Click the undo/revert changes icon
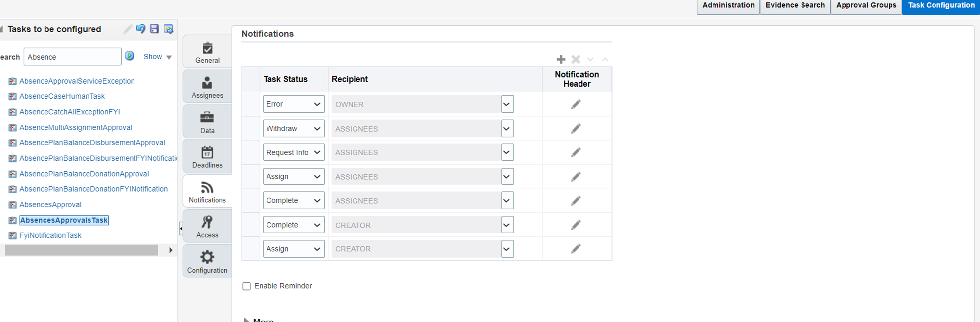 (x=141, y=29)
